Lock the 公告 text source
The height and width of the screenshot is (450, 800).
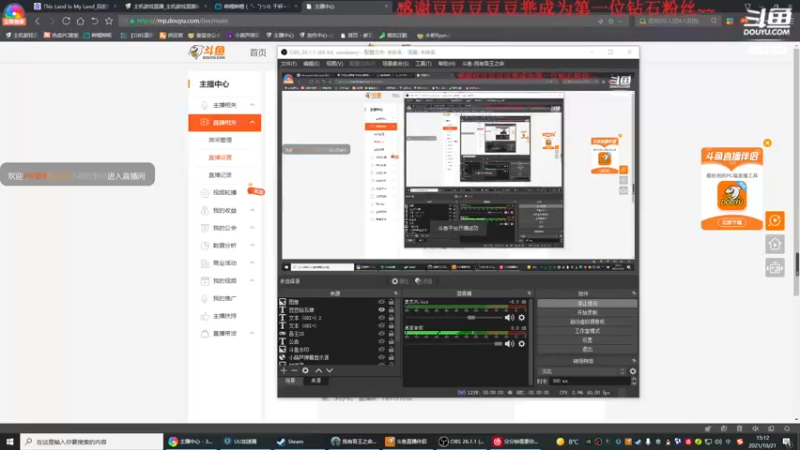pyautogui.click(x=391, y=341)
